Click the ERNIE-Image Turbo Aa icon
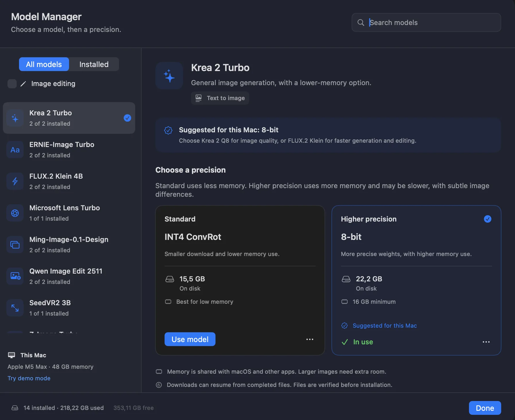Image resolution: width=515 pixels, height=420 pixels. 15,150
